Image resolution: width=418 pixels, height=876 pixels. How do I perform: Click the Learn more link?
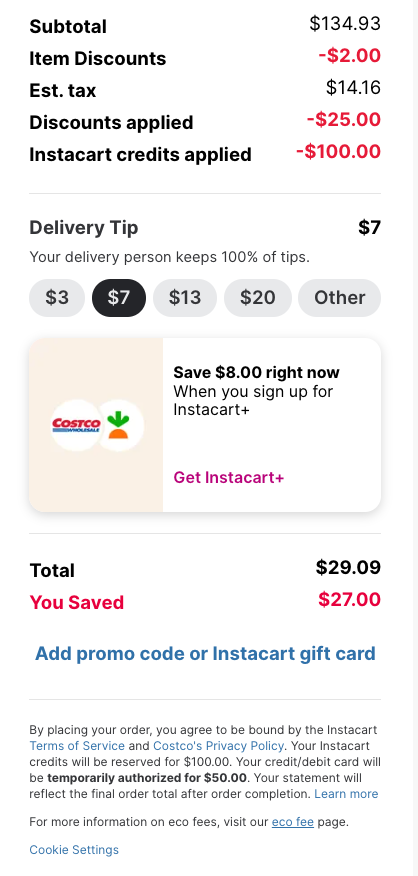click(x=346, y=794)
